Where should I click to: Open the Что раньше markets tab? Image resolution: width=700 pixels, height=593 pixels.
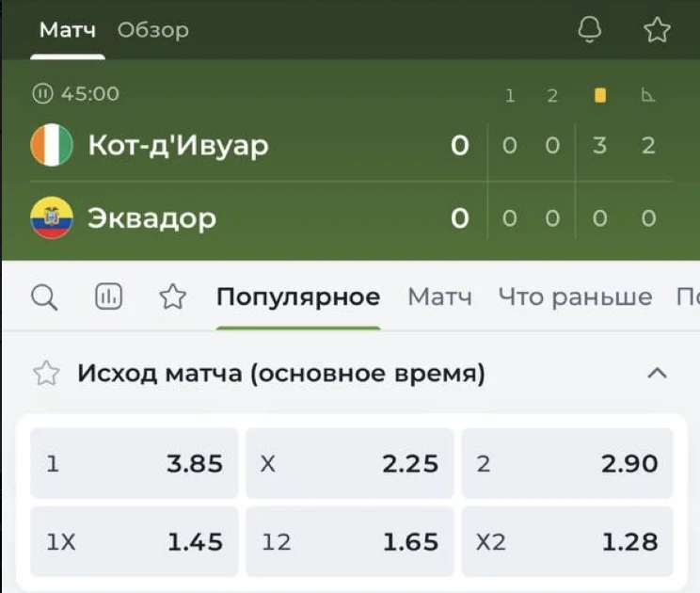(x=575, y=296)
